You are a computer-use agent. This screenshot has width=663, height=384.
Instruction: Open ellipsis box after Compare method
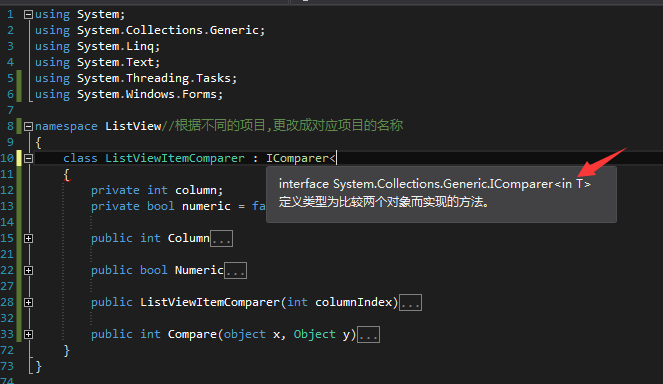click(369, 335)
